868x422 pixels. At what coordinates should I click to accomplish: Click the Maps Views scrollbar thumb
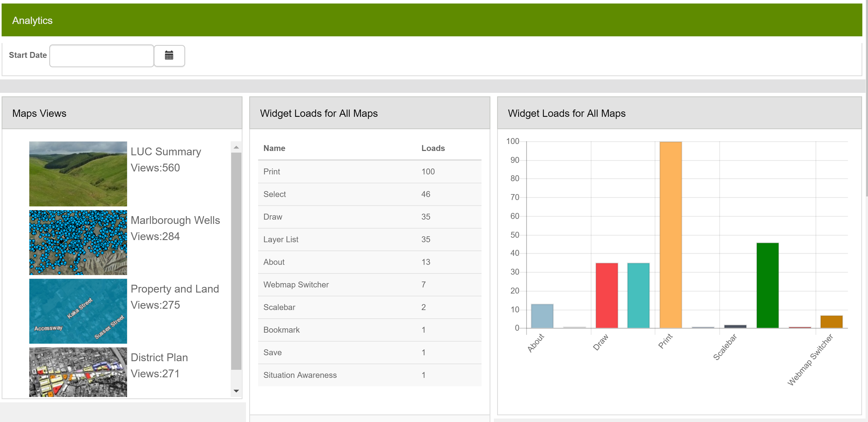coord(236,261)
